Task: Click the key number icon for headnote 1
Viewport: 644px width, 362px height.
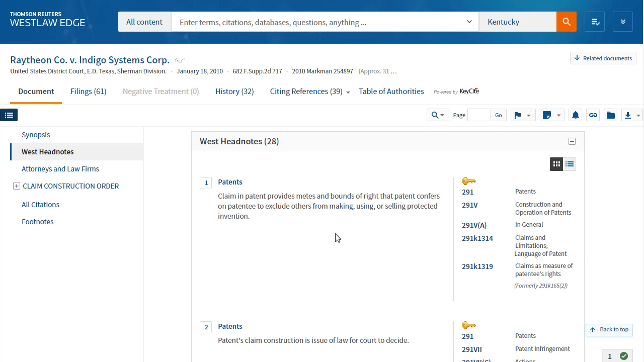Action: point(468,181)
